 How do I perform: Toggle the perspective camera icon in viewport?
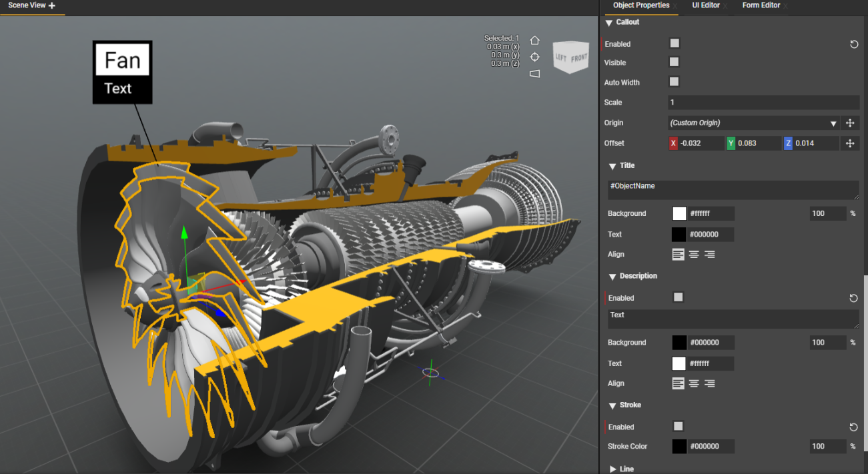click(x=534, y=73)
